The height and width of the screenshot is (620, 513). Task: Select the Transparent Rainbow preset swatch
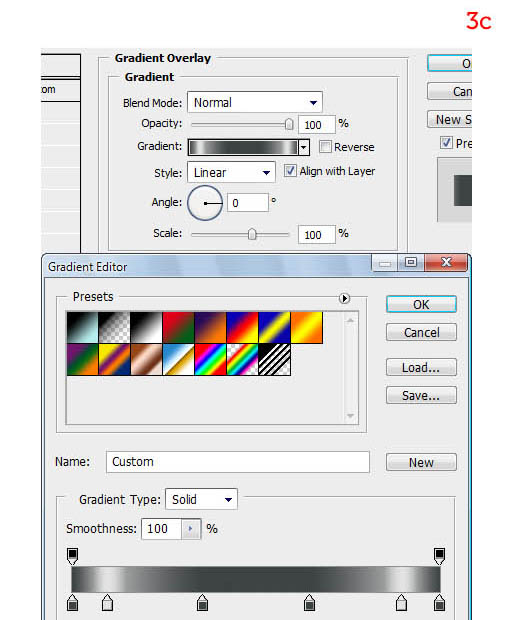point(242,359)
